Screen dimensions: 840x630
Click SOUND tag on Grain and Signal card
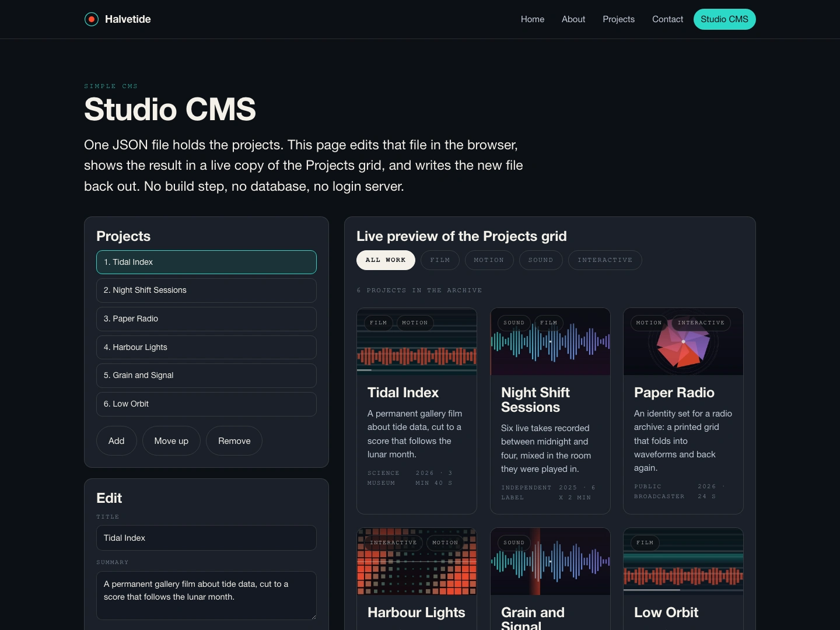click(514, 542)
